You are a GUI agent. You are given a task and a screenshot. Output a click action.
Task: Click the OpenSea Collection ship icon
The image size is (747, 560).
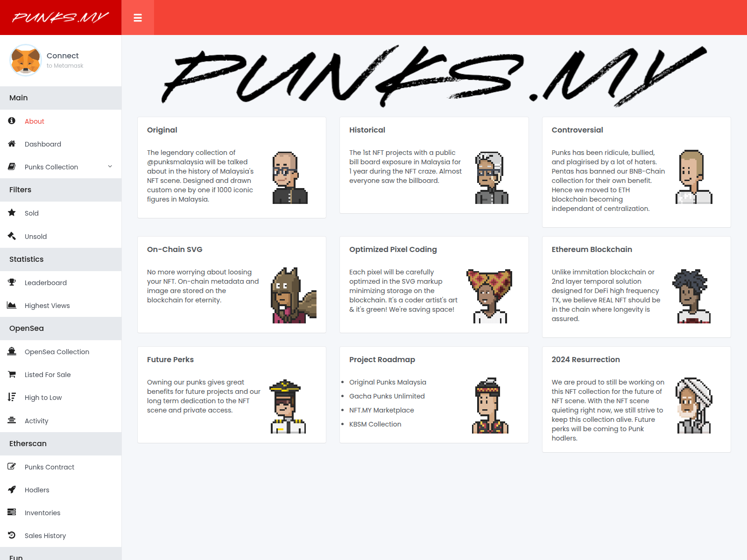pyautogui.click(x=12, y=351)
